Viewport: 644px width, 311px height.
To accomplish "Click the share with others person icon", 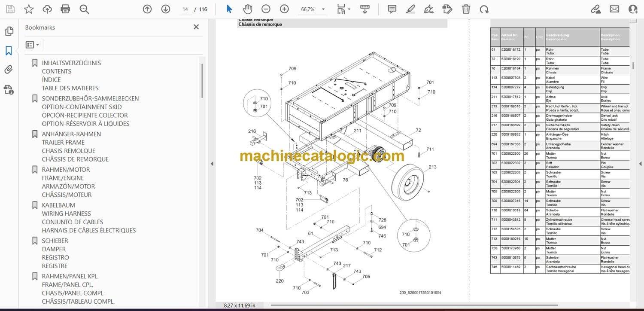I will [x=633, y=9].
